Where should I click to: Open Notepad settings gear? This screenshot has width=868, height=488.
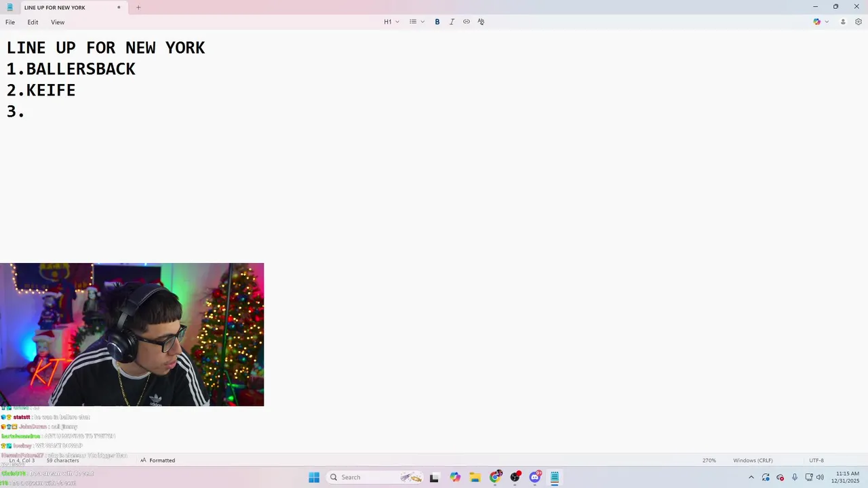[859, 22]
